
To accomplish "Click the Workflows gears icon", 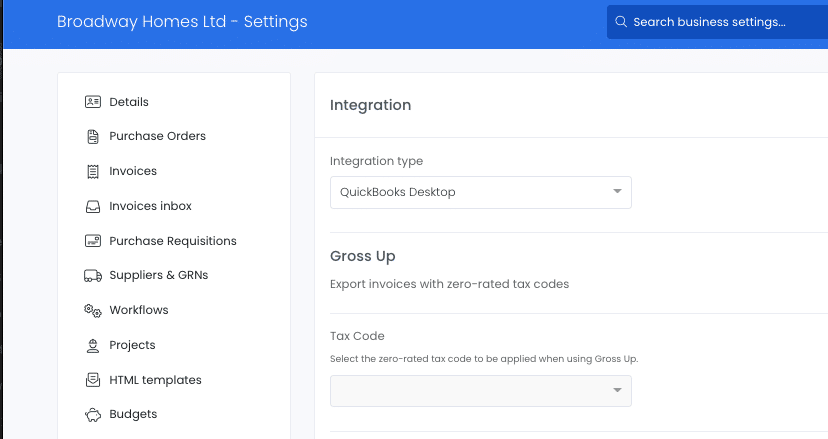I will (93, 311).
